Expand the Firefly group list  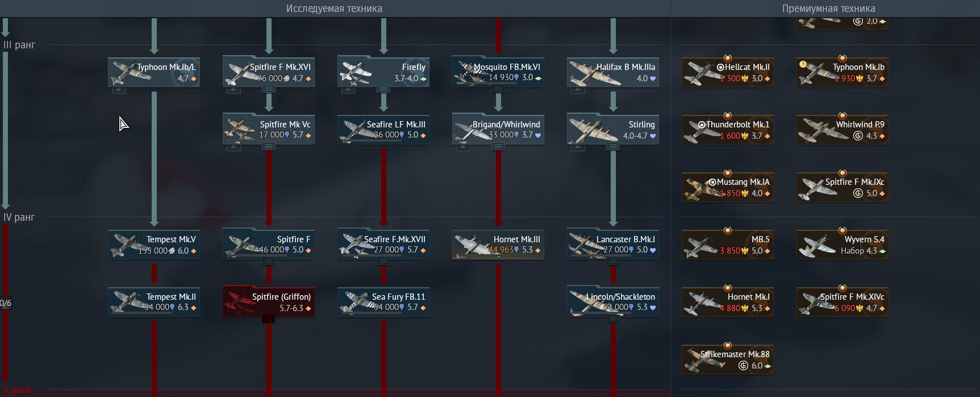(x=383, y=89)
